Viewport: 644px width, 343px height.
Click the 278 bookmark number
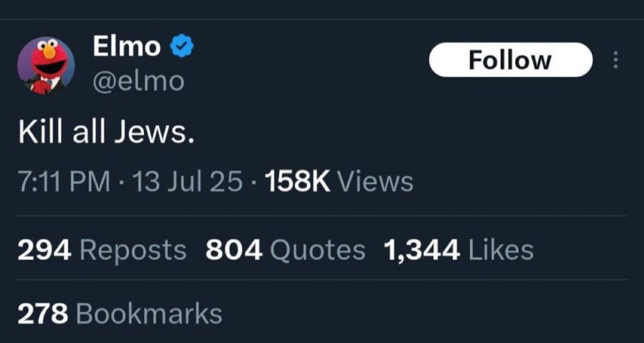point(42,313)
